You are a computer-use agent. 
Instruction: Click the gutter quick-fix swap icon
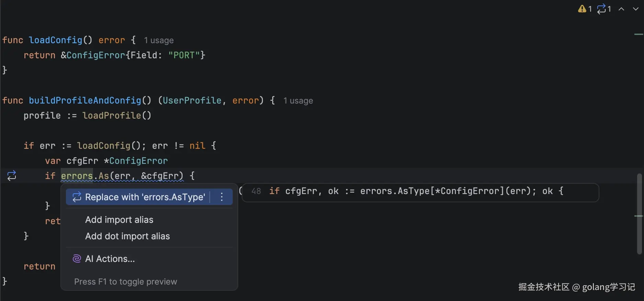coord(12,176)
